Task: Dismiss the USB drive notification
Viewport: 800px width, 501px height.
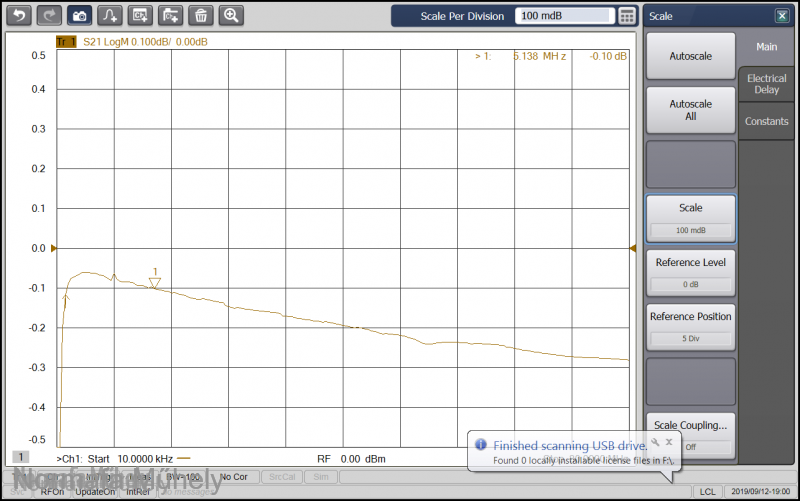Action: pyautogui.click(x=669, y=442)
